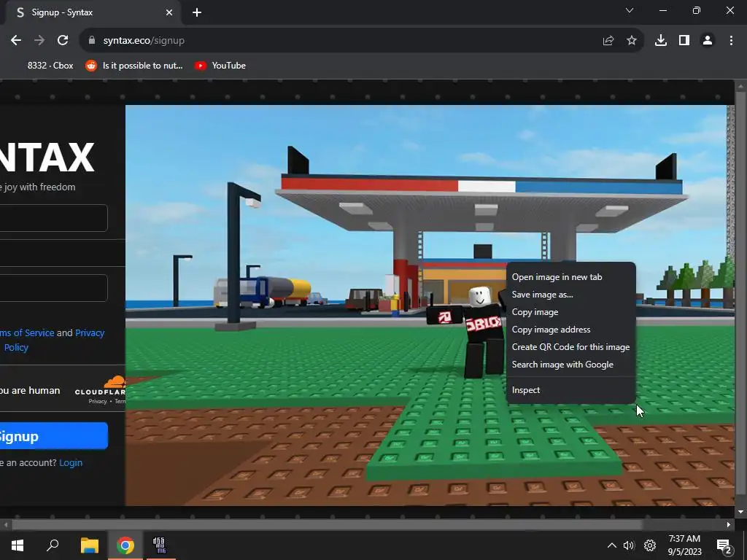Open the purple app next to Chrome on taskbar

point(160,545)
